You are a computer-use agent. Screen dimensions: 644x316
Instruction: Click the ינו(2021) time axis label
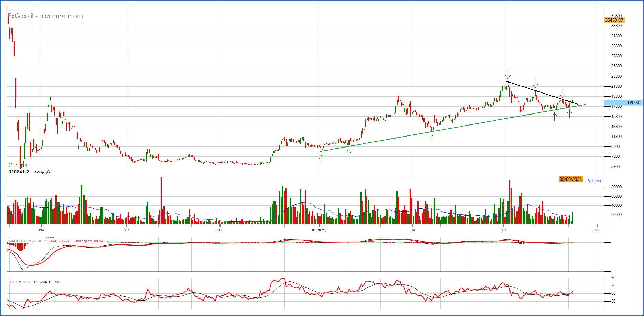coord(319,230)
